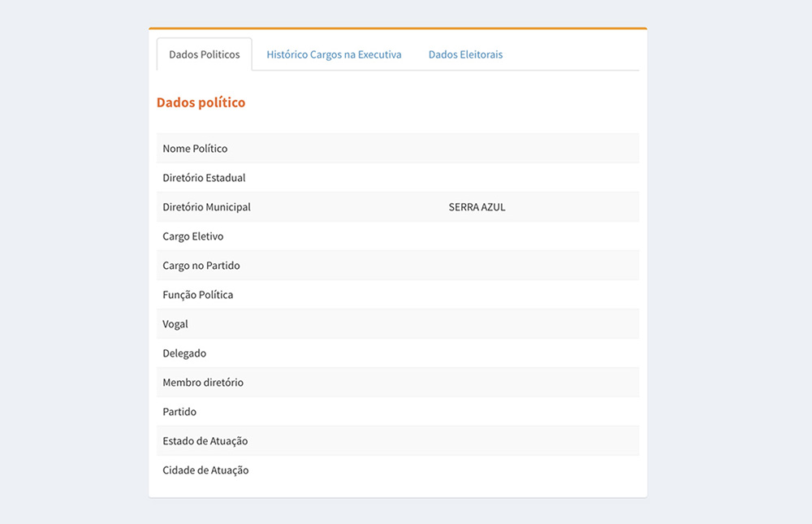Viewport: 812px width, 524px height.
Task: Click the Vogal row label
Action: (x=175, y=324)
